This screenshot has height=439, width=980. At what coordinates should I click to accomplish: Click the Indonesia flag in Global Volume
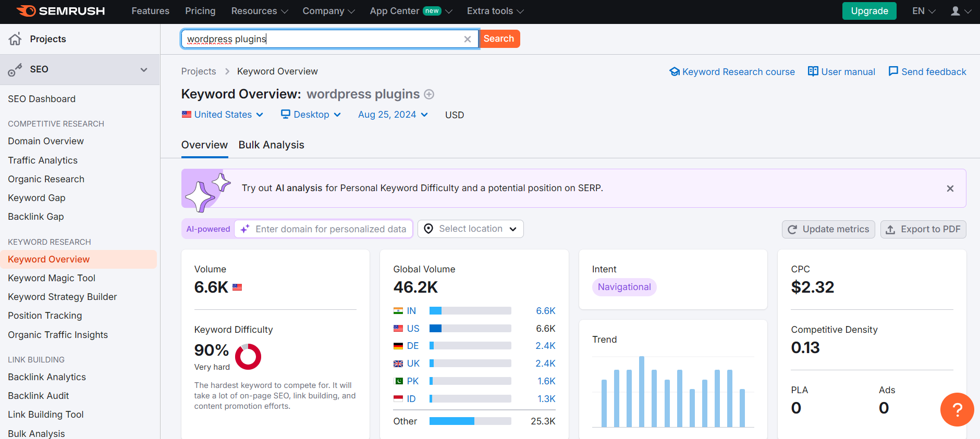pyautogui.click(x=398, y=399)
